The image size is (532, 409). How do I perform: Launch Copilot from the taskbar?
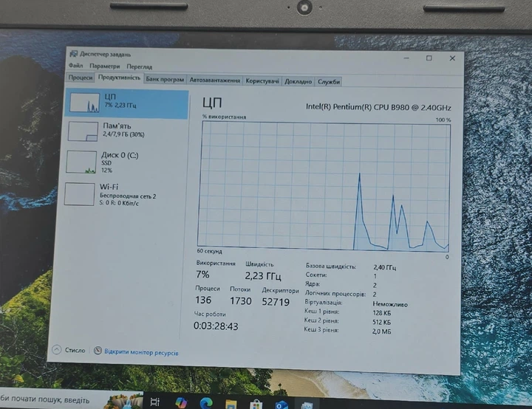click(181, 402)
